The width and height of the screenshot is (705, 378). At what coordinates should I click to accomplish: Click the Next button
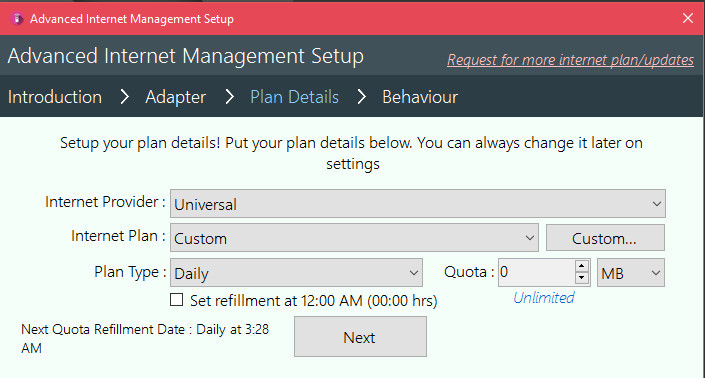360,337
